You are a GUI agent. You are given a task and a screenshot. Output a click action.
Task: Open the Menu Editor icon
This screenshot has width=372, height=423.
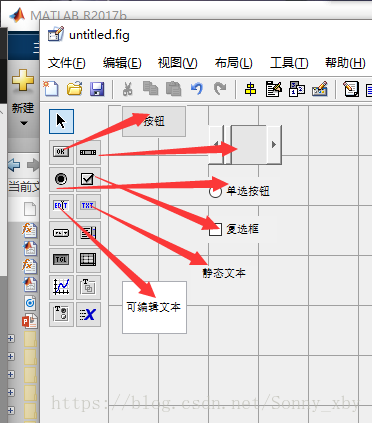274,89
